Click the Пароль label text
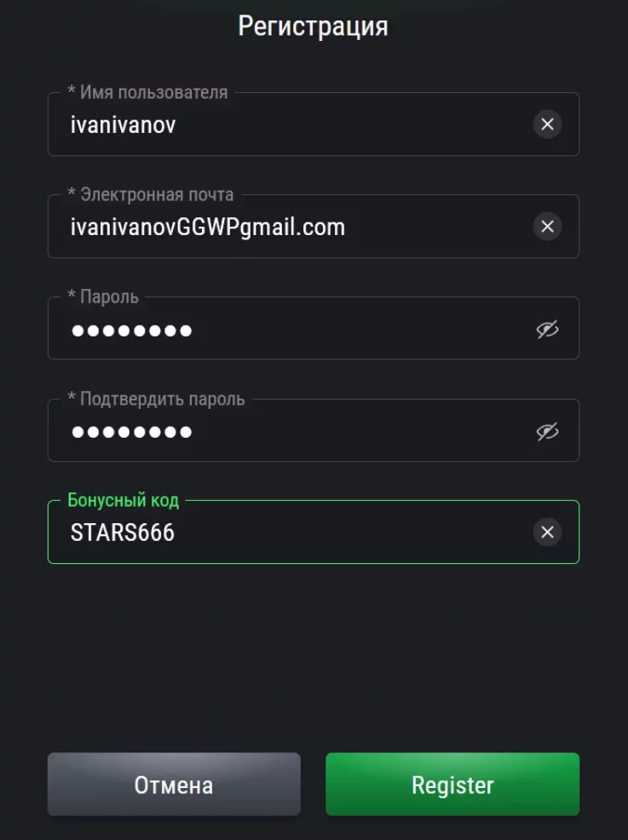This screenshot has height=840, width=628. tap(103, 296)
